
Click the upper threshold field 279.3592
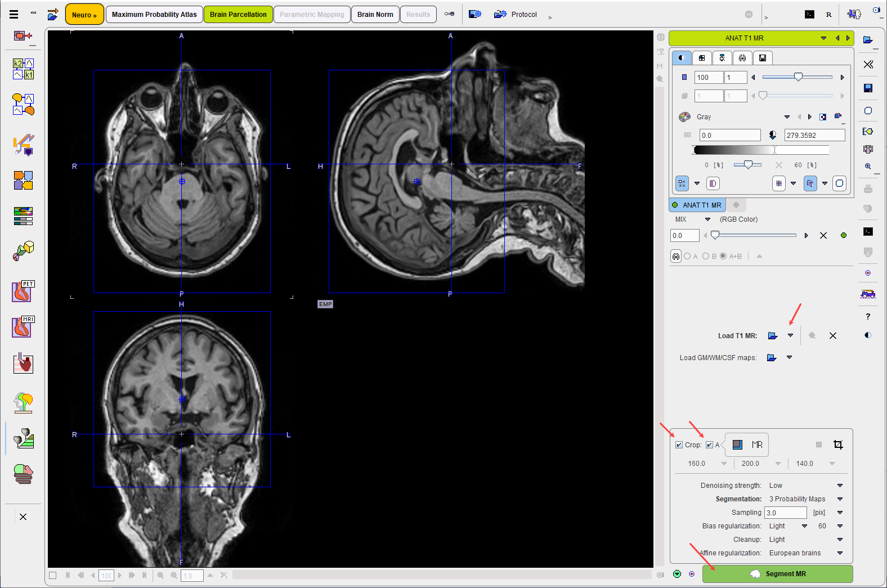814,135
